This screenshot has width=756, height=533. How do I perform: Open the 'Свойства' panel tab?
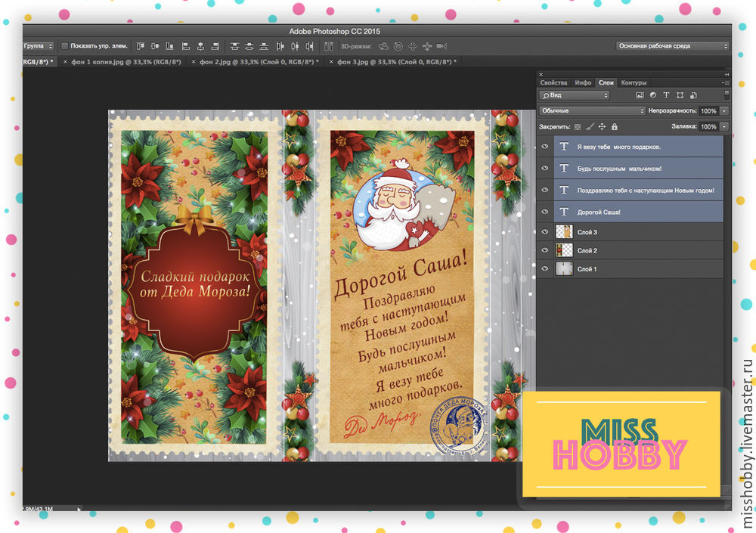tap(553, 82)
